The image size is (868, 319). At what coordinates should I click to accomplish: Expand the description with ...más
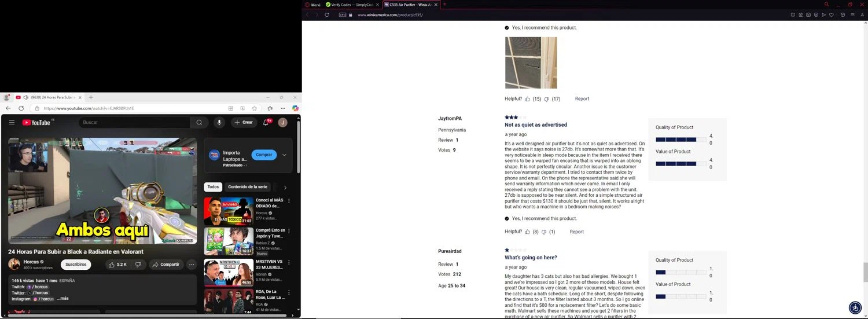(x=63, y=299)
